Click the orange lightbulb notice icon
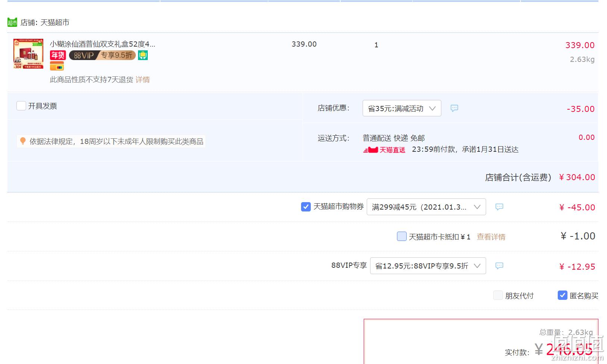This screenshot has width=607, height=364. point(23,141)
